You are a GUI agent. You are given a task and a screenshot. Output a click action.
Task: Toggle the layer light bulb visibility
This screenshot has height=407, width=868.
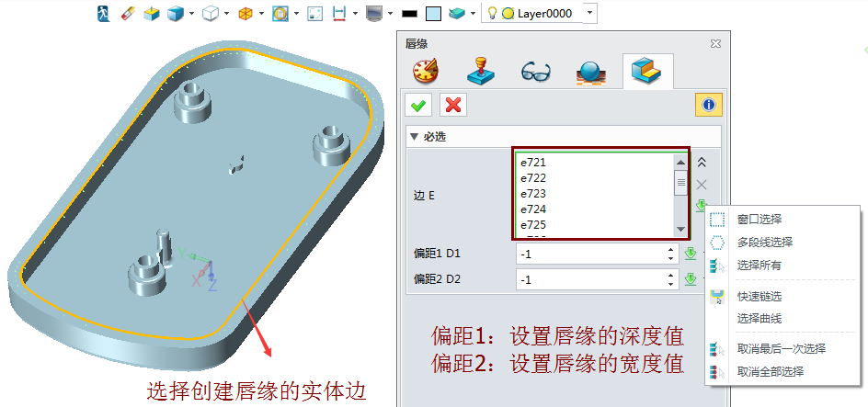coord(492,14)
